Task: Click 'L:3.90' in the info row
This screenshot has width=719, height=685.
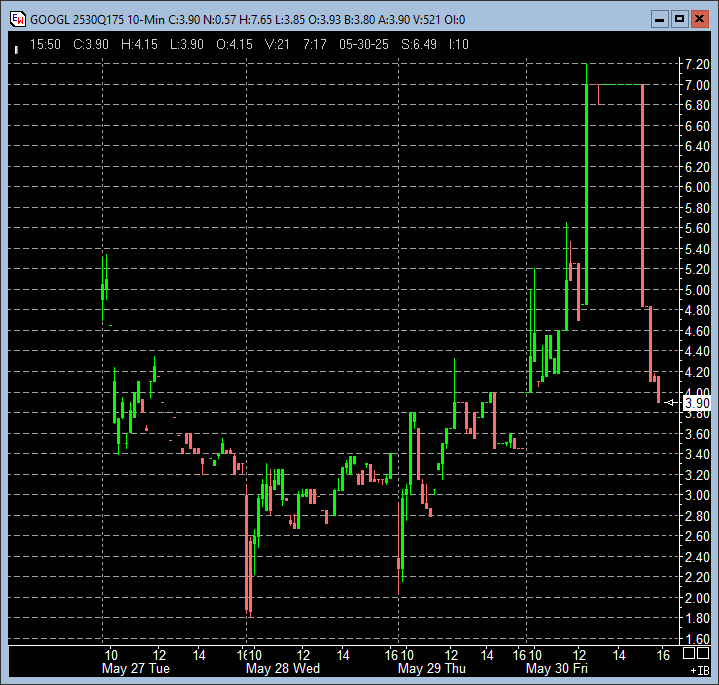Action: pos(187,44)
